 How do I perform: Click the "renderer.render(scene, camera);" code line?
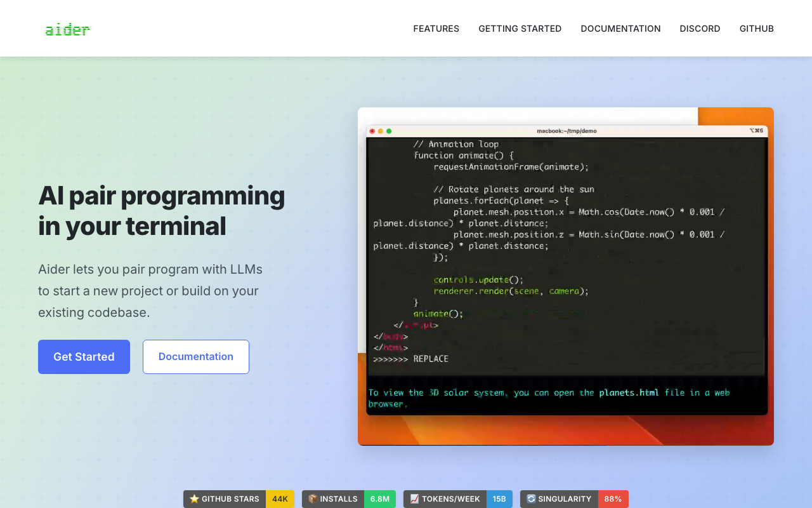click(x=511, y=291)
